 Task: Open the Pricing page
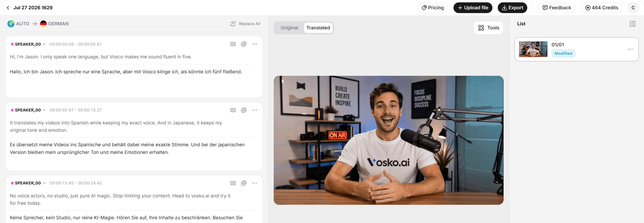coord(432,8)
